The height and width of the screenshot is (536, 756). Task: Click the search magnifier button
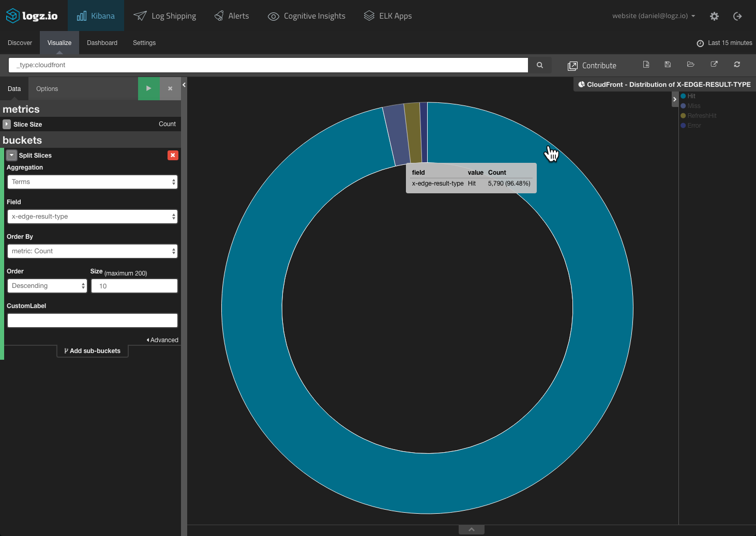[x=540, y=65]
